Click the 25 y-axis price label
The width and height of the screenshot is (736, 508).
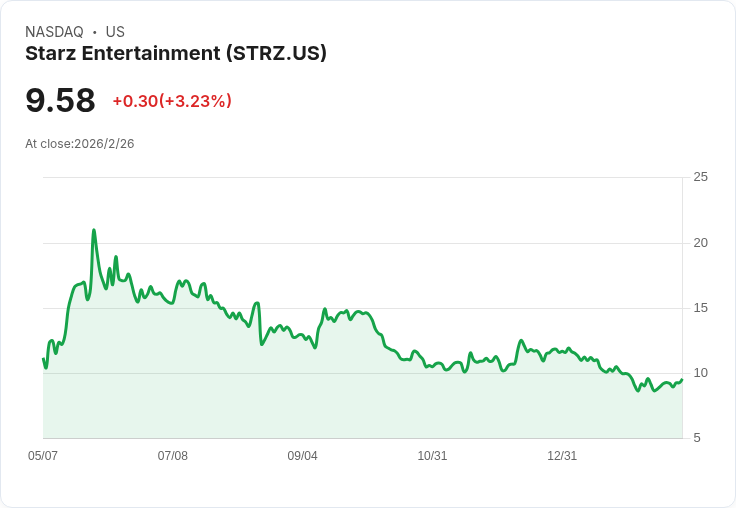point(701,177)
